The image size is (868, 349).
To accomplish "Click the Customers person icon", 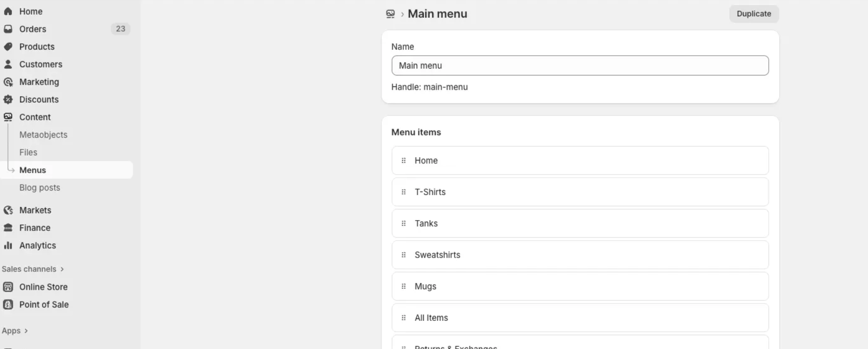I will click(x=8, y=64).
